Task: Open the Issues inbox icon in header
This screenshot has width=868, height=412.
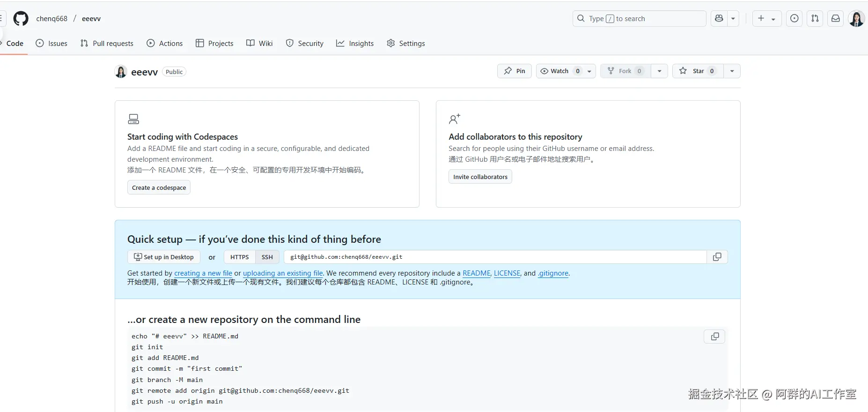Action: pyautogui.click(x=794, y=19)
